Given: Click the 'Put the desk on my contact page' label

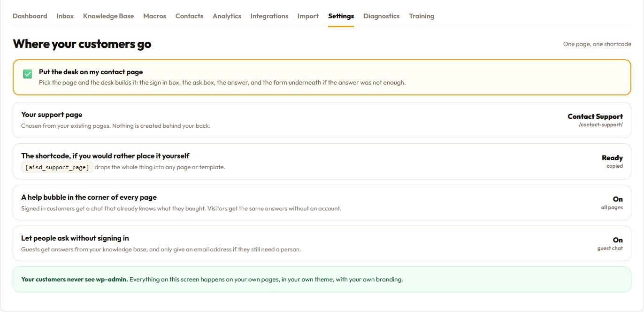Looking at the screenshot, I should click(91, 72).
